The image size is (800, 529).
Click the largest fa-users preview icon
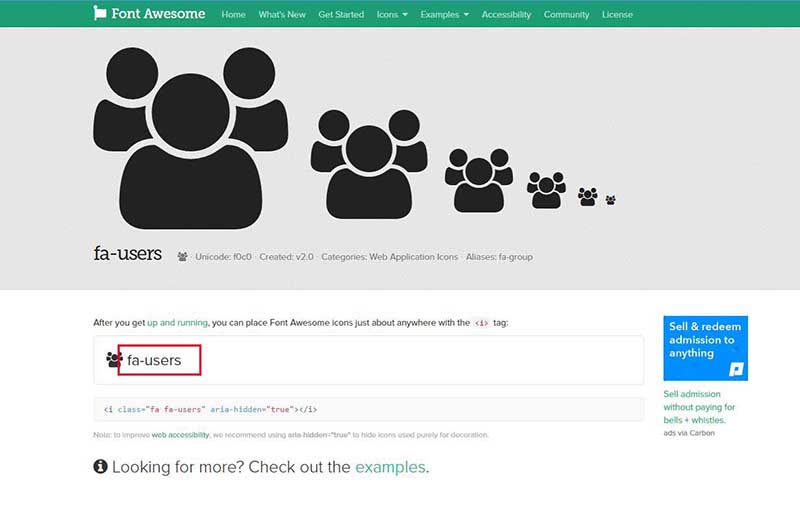tap(191, 138)
